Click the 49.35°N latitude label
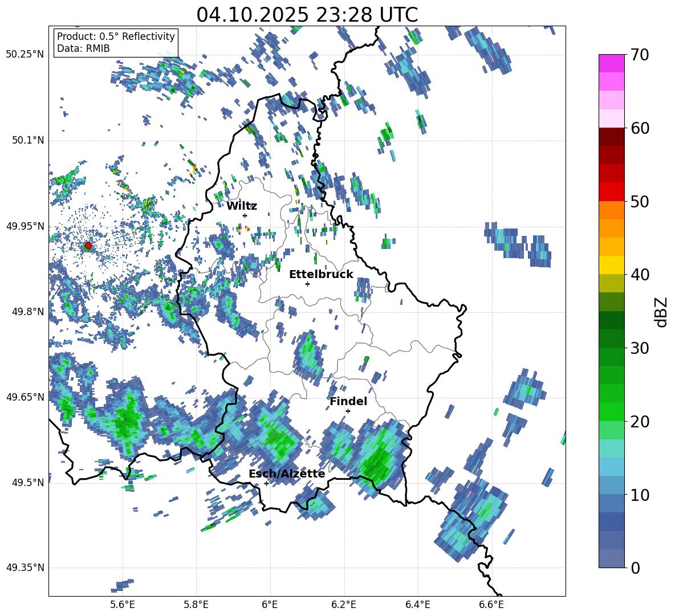This screenshot has height=616, width=675. [25, 568]
